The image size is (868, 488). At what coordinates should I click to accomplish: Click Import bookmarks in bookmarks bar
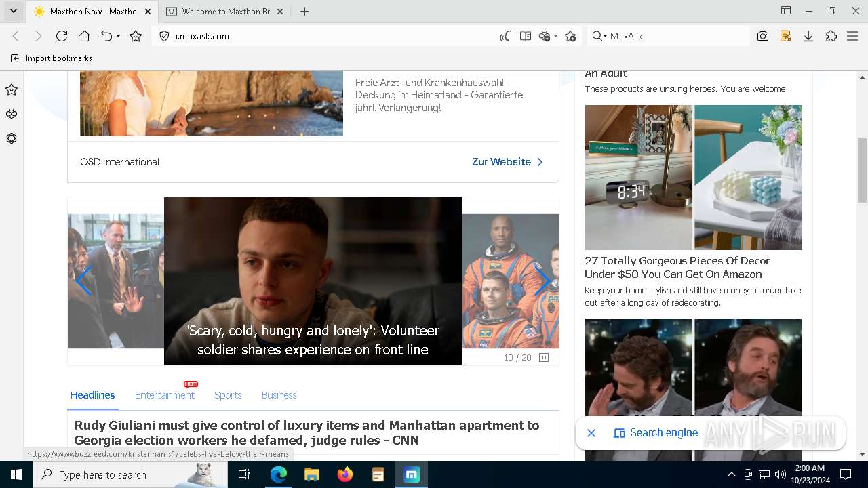click(52, 58)
